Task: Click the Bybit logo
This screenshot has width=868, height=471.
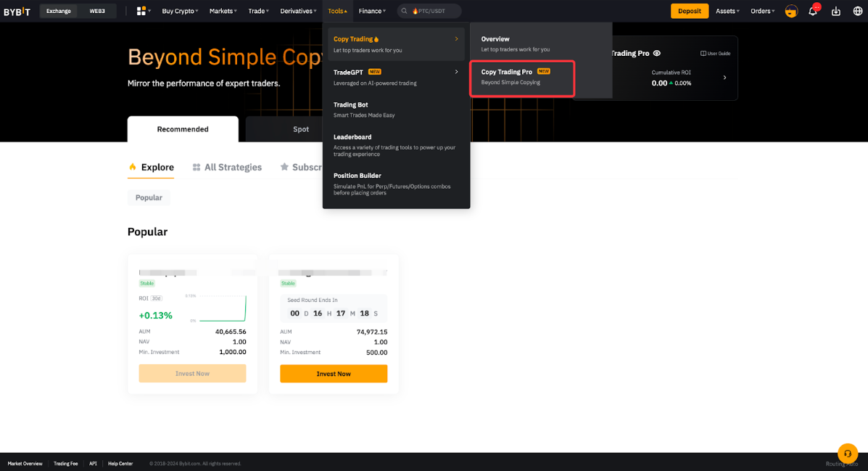Action: 17,11
